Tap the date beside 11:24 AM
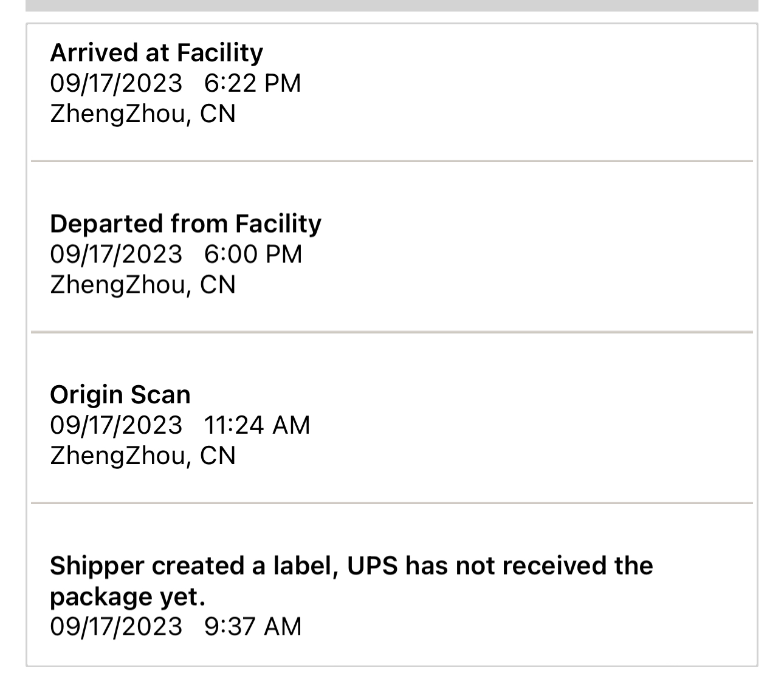The image size is (784, 687). 116,425
